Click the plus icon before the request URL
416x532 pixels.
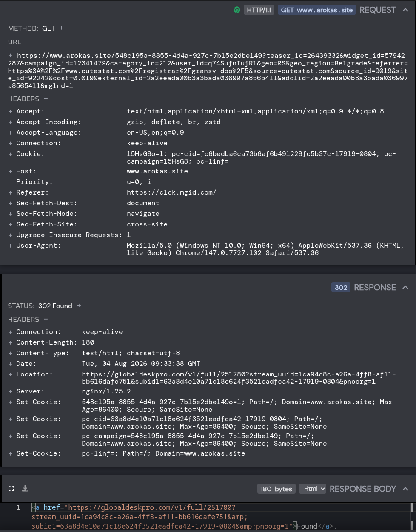click(x=11, y=55)
